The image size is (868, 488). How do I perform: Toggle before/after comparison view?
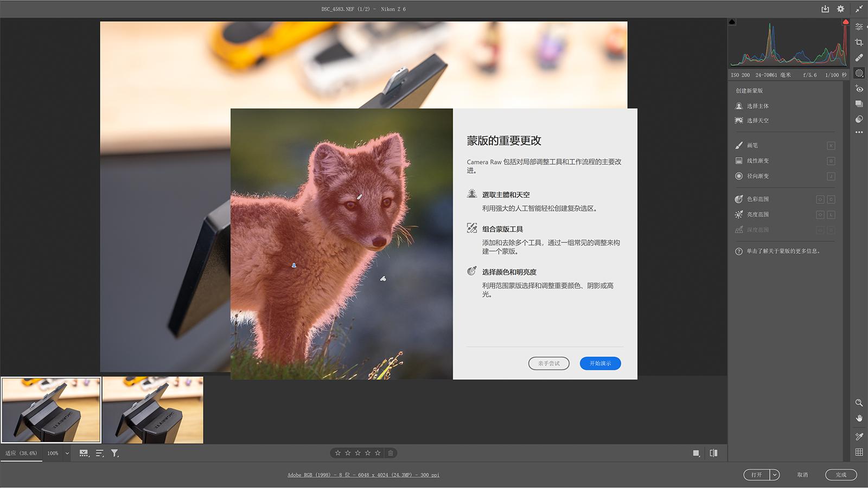pyautogui.click(x=713, y=453)
